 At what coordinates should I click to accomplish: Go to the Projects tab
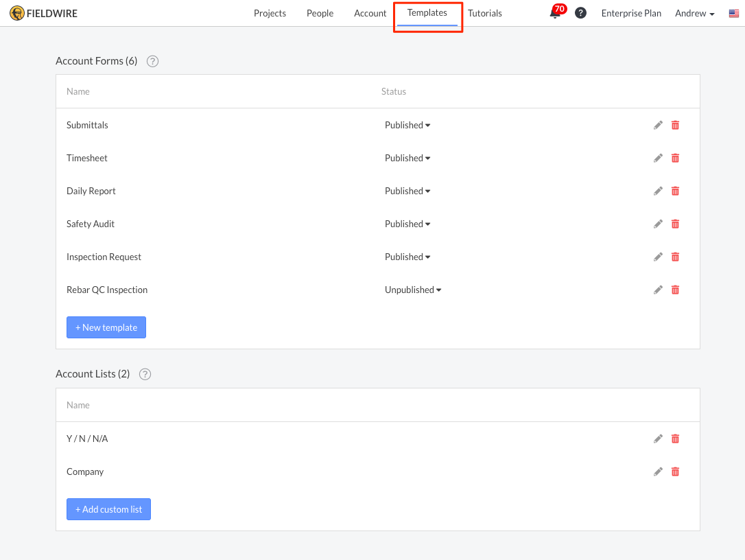point(270,13)
